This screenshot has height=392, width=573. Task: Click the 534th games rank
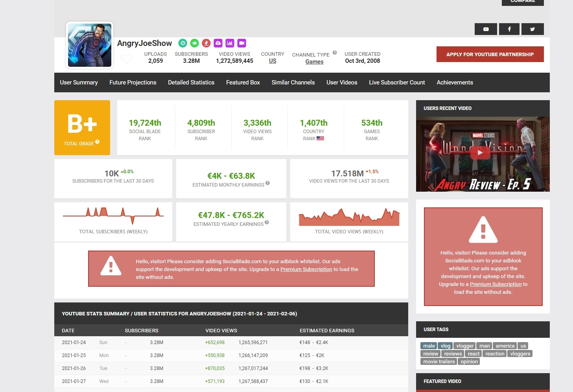click(x=372, y=123)
